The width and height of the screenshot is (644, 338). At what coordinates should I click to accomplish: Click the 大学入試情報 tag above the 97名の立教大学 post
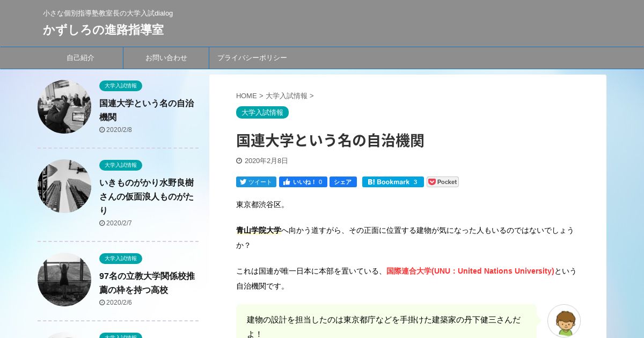tap(121, 259)
